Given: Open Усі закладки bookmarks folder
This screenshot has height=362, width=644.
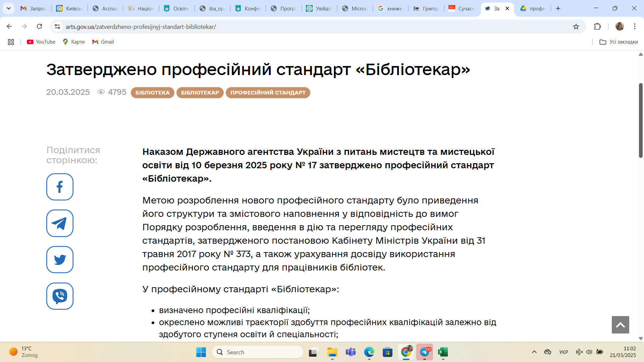Looking at the screenshot, I should coord(619,42).
